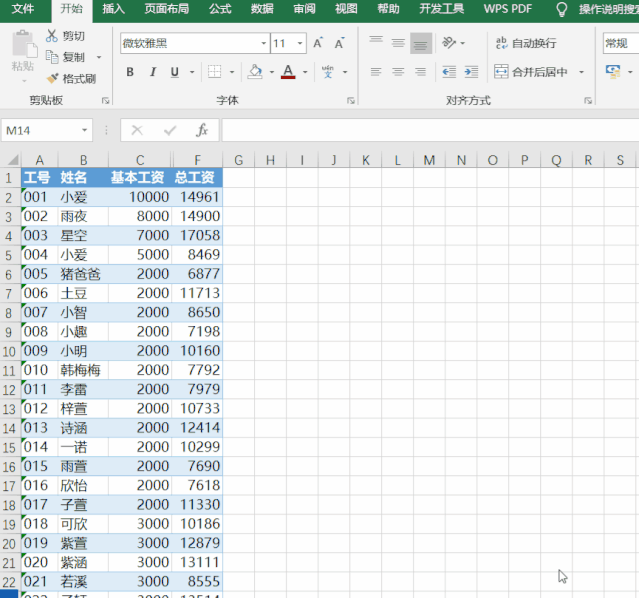The image size is (639, 598).
Task: Click 合并后居中 merge and center
Action: [531, 72]
